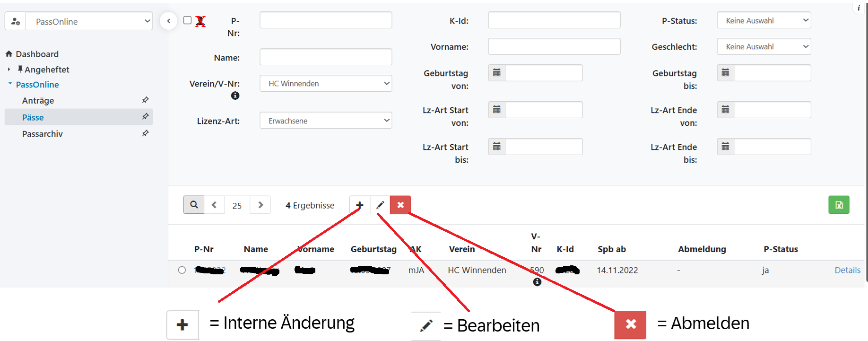The image size is (868, 341).
Task: Tick the checkbox beside red X filter
Action: pos(188,20)
